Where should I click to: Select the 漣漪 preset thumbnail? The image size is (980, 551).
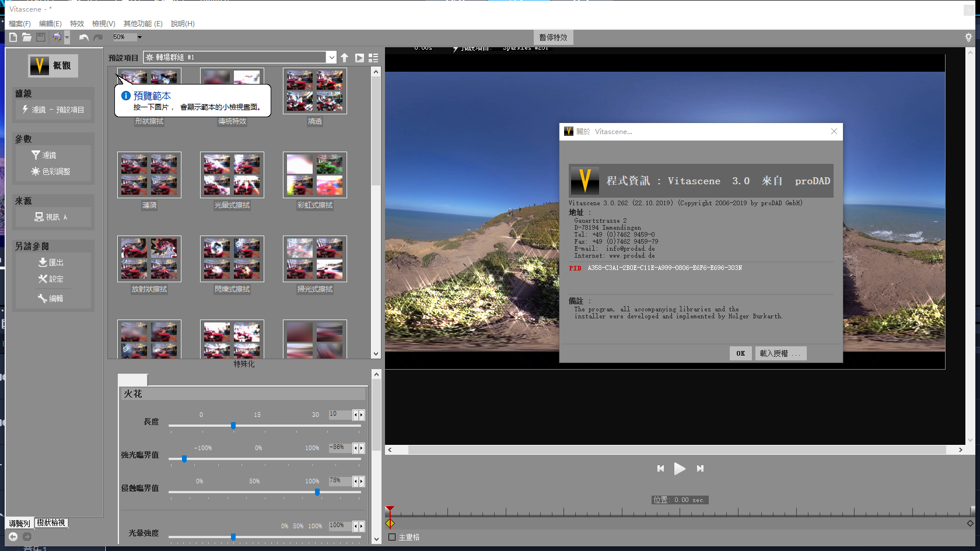pyautogui.click(x=149, y=174)
